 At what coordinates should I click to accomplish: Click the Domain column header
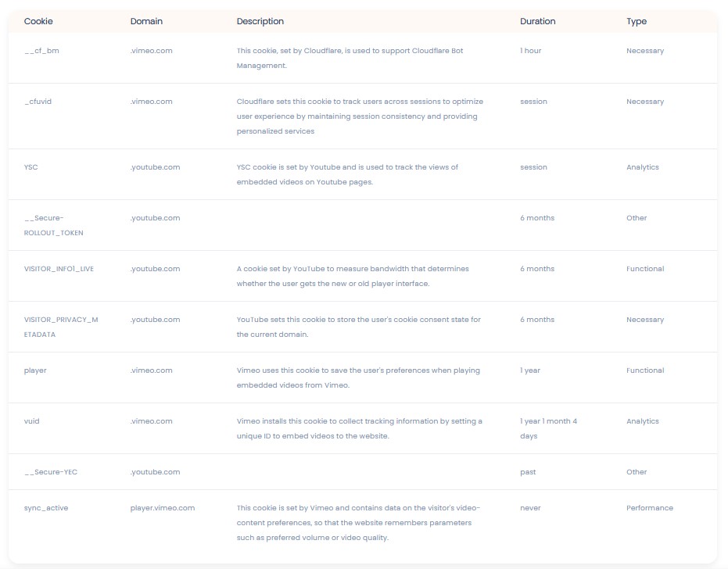[x=145, y=21]
